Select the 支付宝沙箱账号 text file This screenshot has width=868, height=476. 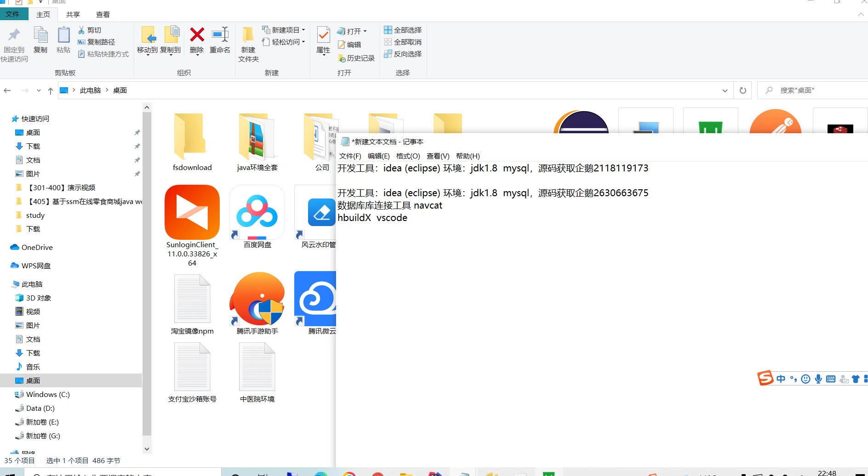192,373
